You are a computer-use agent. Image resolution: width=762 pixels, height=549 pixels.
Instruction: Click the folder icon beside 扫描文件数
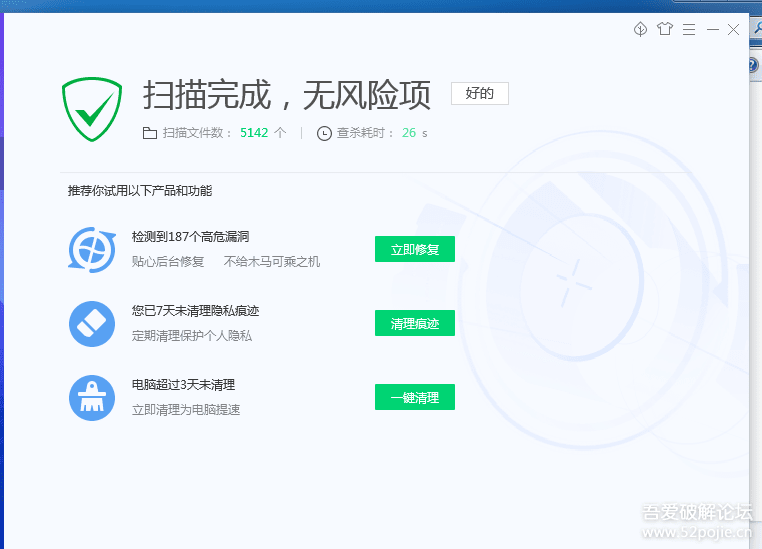[150, 133]
